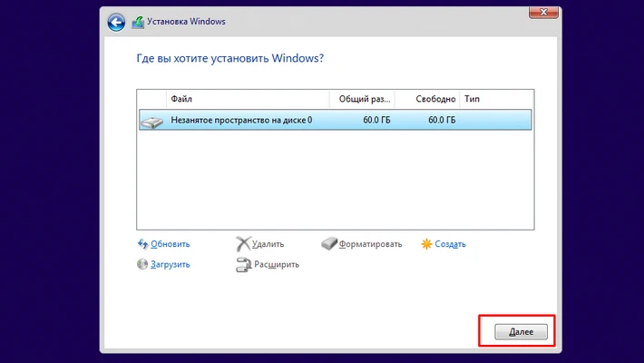This screenshot has height=363, width=644.
Task: Click the extend icon beside Расширить
Action: (x=243, y=264)
